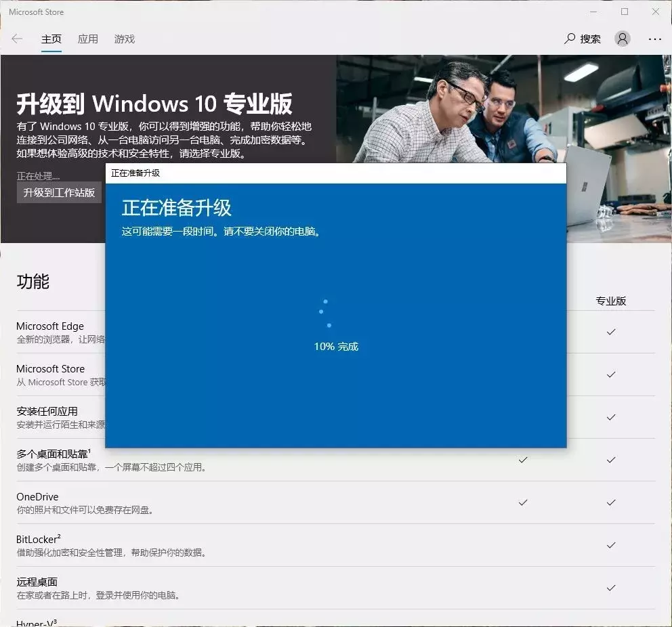This screenshot has height=627, width=672.
Task: Select the 多个桌面和贴靠 feature title
Action: click(54, 454)
